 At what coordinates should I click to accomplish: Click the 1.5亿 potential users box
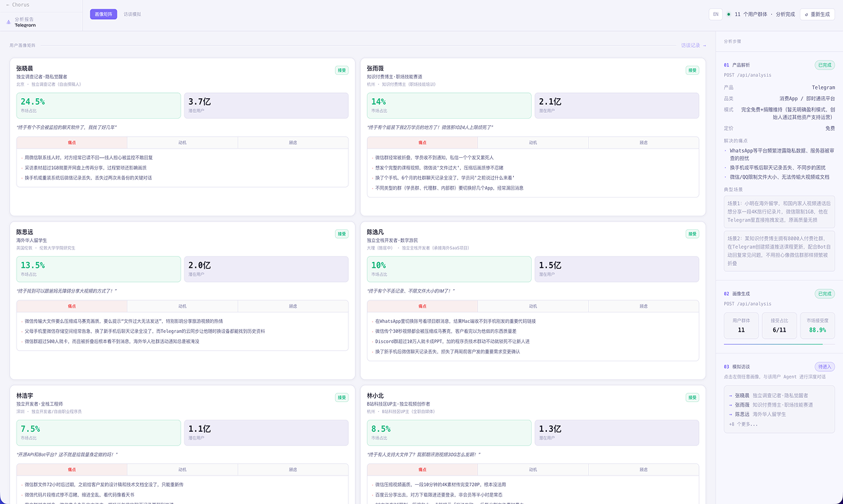[x=617, y=269]
